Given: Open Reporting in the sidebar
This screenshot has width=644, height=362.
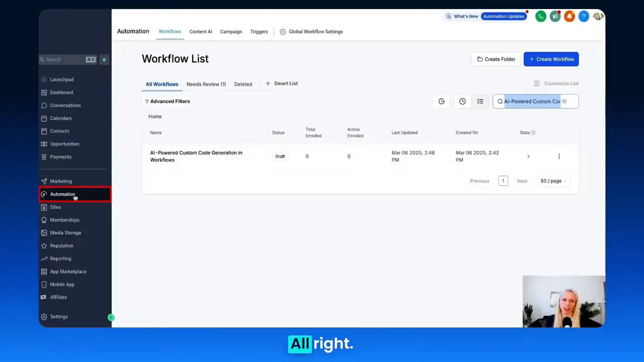Looking at the screenshot, I should coord(60,258).
